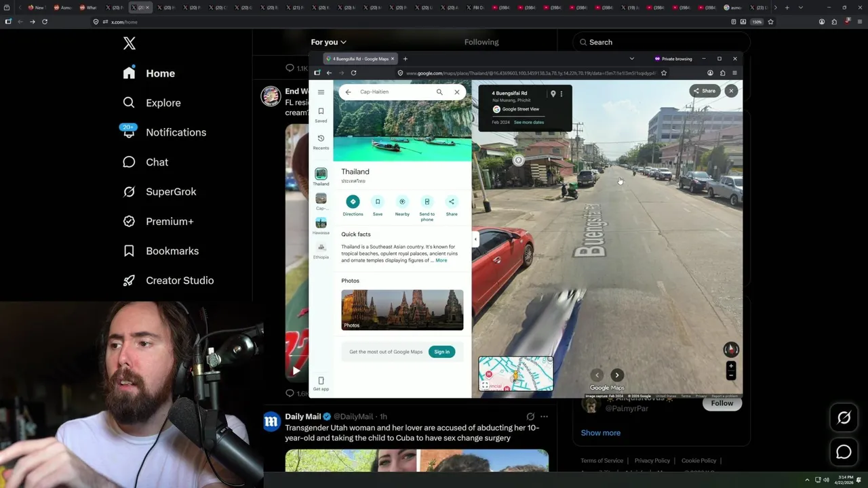868x488 pixels.
Task: Go to next Street View image arrow
Action: click(617, 375)
